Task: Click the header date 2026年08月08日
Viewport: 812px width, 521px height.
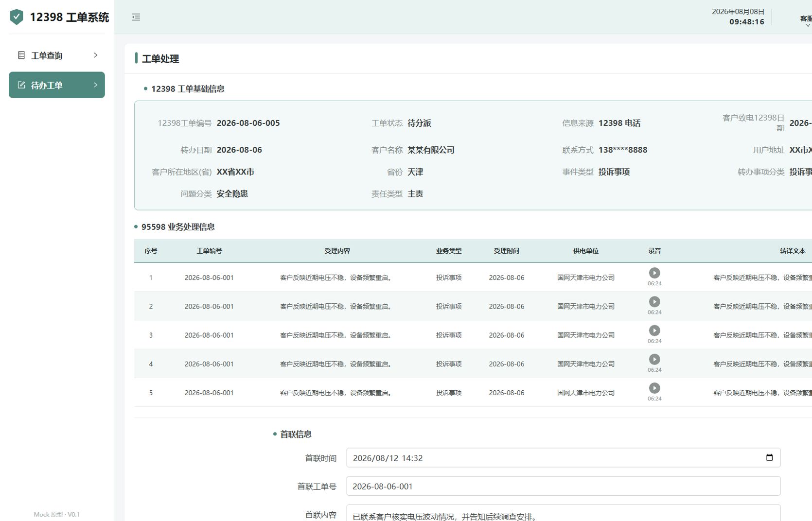Action: point(738,12)
